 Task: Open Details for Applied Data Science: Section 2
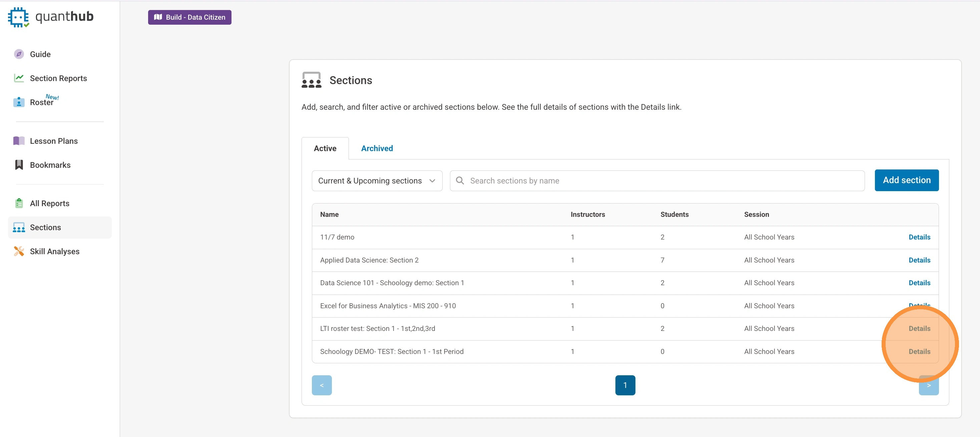(919, 260)
